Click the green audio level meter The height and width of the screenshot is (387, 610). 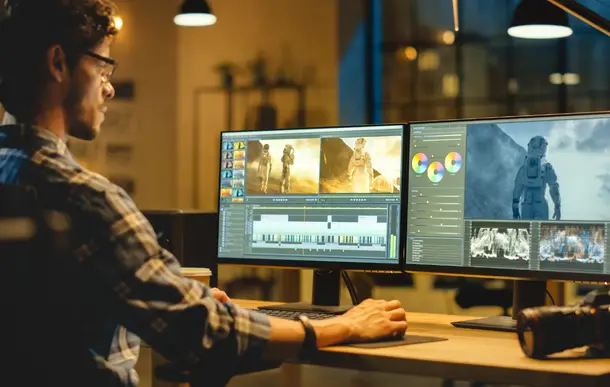tap(393, 246)
